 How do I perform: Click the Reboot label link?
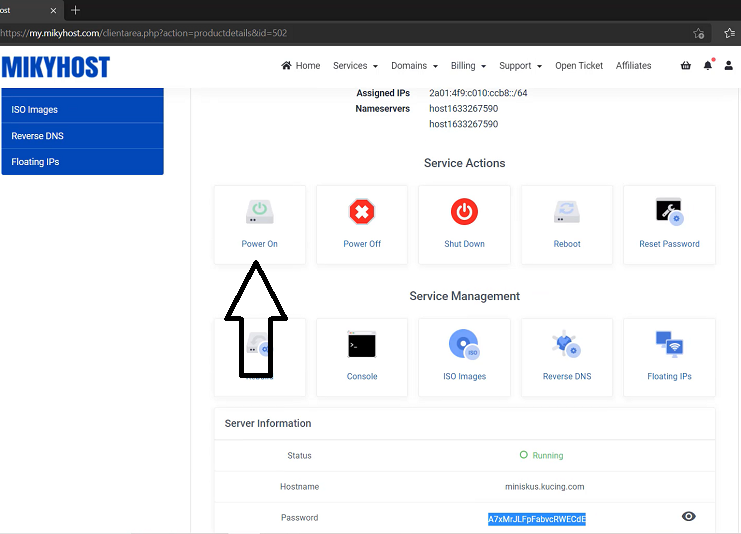point(567,244)
